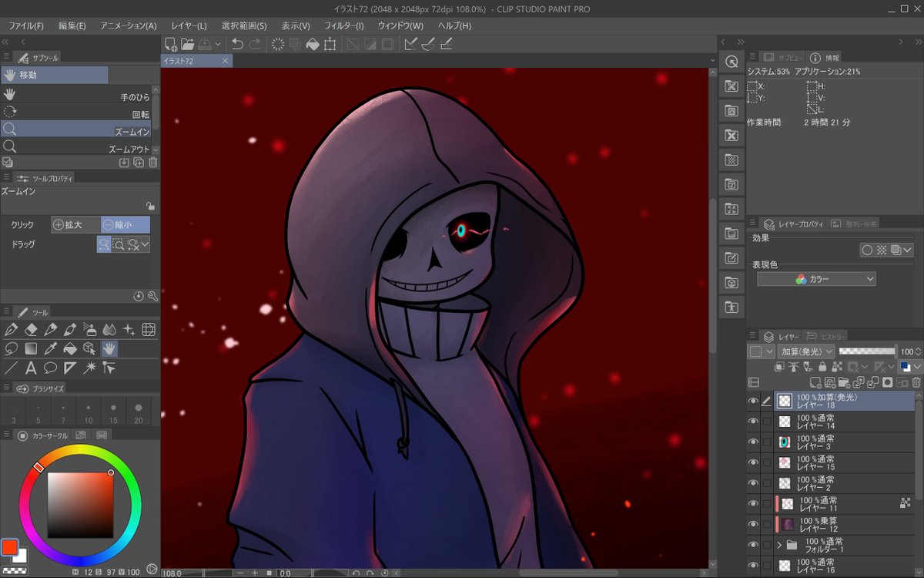
Task: Toggle visibility of レイヤー 12
Action: pos(753,525)
